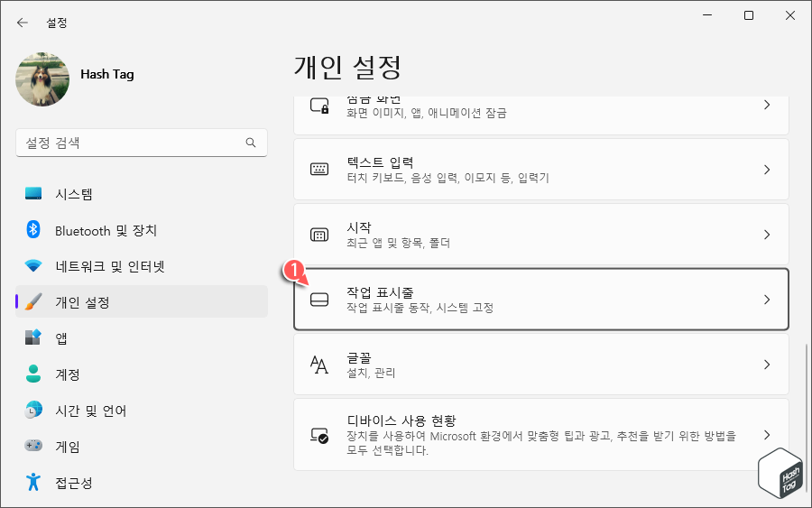The height and width of the screenshot is (508, 812).
Task: Click the 앱 apps icon
Action: tap(33, 337)
